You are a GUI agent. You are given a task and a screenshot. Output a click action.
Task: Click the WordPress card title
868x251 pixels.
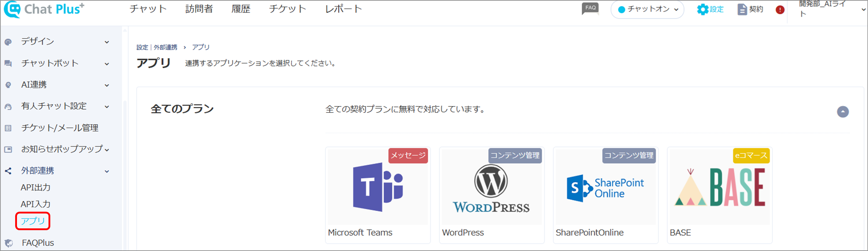(x=463, y=233)
